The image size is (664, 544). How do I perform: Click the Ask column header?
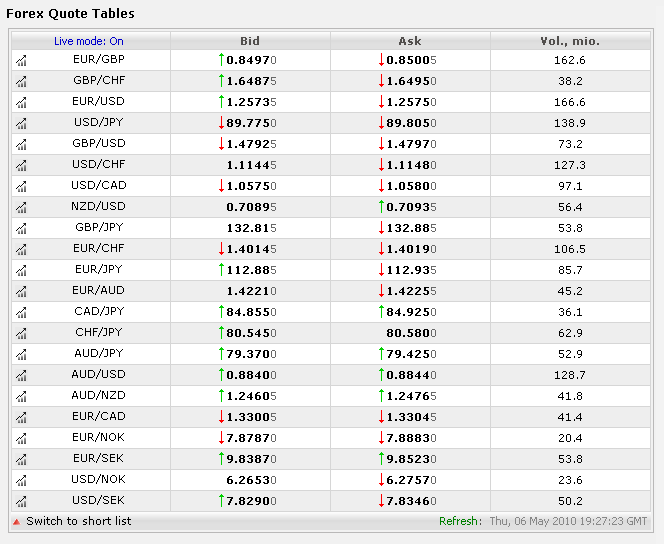tap(410, 41)
